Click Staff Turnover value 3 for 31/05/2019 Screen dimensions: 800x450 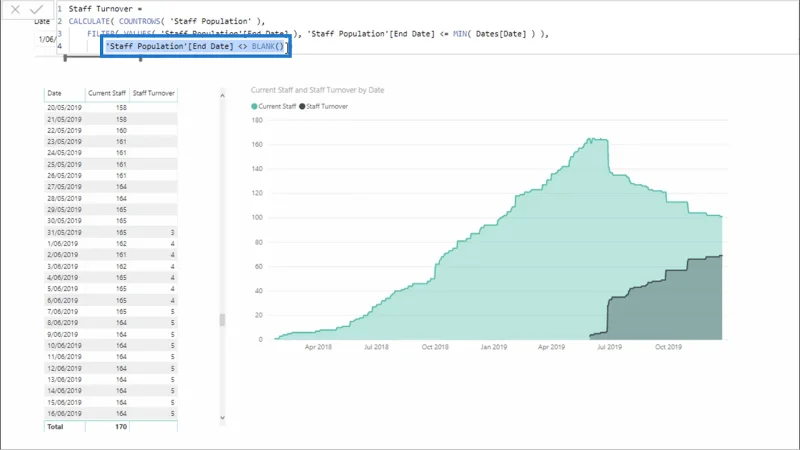172,232
